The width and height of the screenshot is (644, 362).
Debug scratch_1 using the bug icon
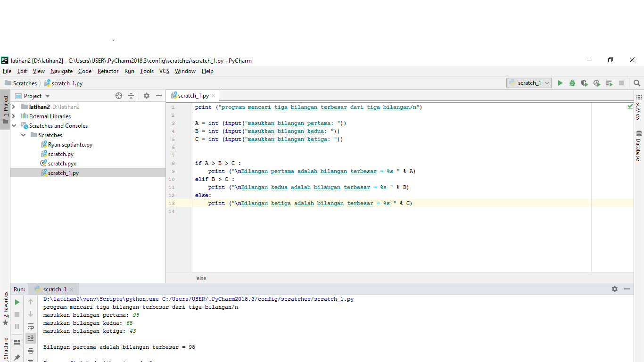click(x=572, y=83)
